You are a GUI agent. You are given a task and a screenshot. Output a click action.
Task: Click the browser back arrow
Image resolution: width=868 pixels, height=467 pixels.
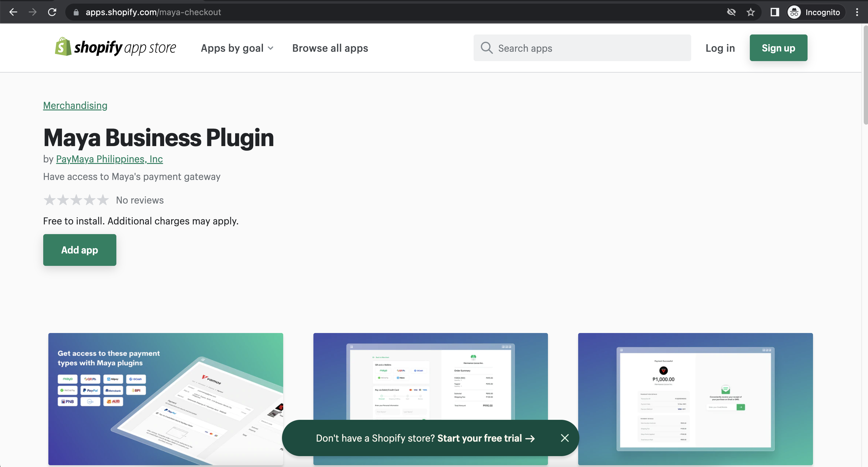(13, 12)
